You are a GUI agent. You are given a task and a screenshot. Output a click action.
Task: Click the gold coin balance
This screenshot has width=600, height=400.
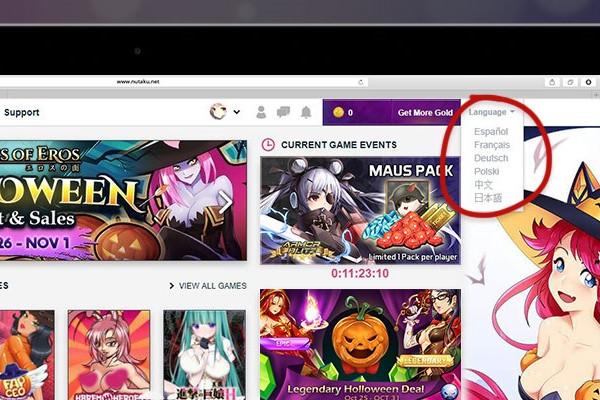343,113
